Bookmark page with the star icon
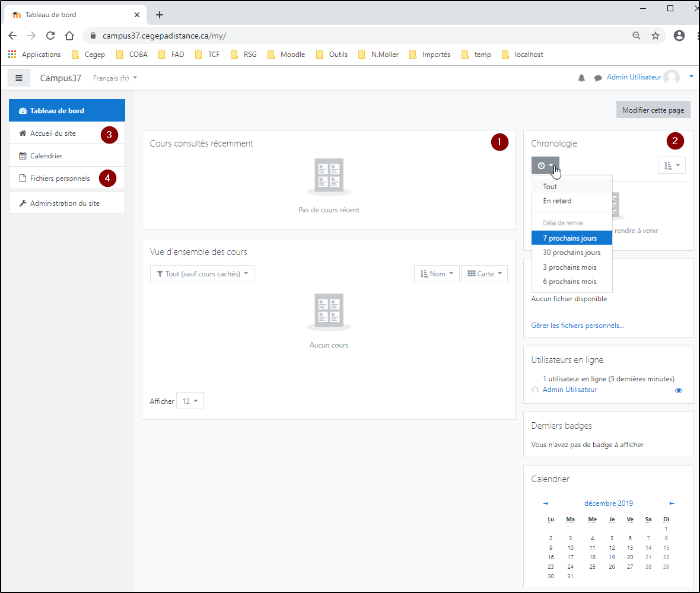 656,36
